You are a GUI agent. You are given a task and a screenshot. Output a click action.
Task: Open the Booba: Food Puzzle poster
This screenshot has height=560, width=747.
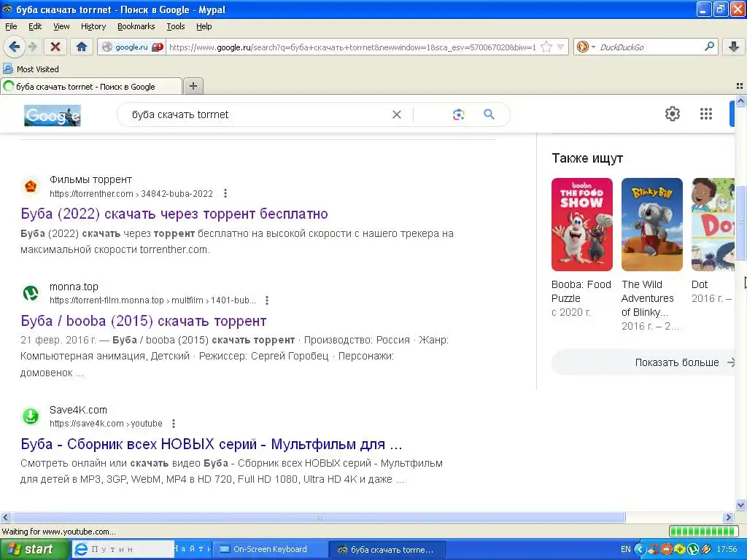(x=581, y=225)
